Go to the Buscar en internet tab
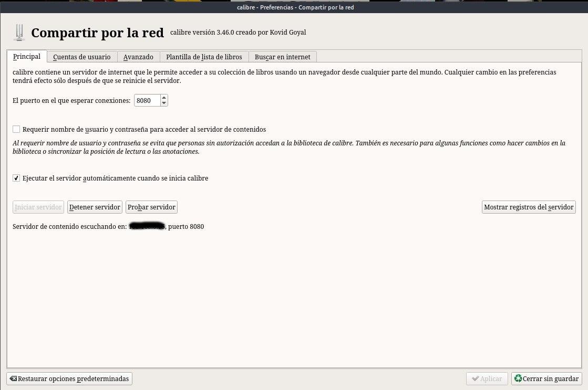This screenshot has height=390, width=588. (x=282, y=57)
